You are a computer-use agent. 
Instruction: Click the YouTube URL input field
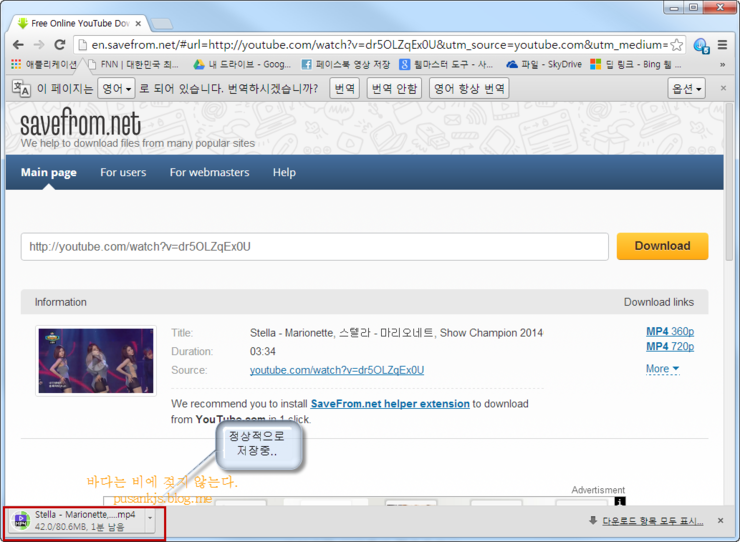(x=314, y=246)
